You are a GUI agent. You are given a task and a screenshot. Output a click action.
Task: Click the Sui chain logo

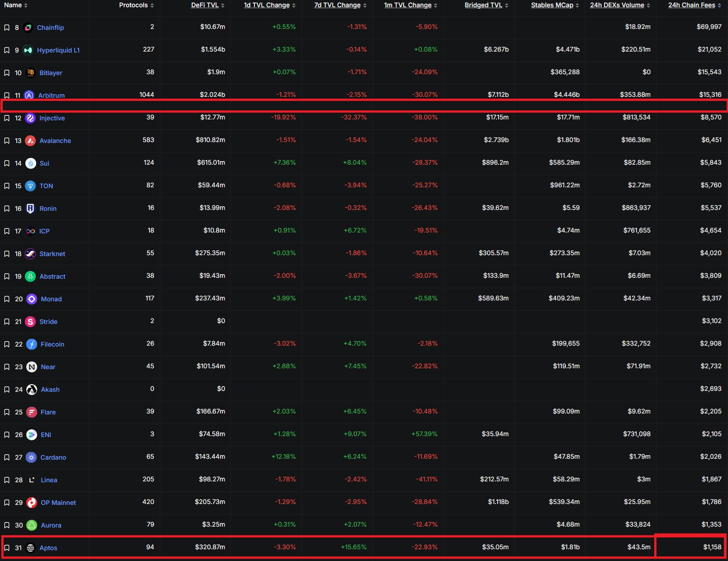pyautogui.click(x=30, y=163)
